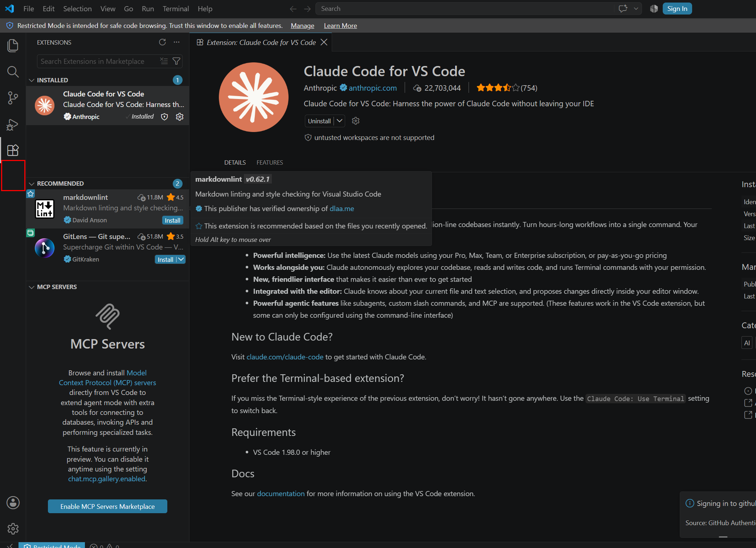Open the Selection menu

[x=77, y=9]
